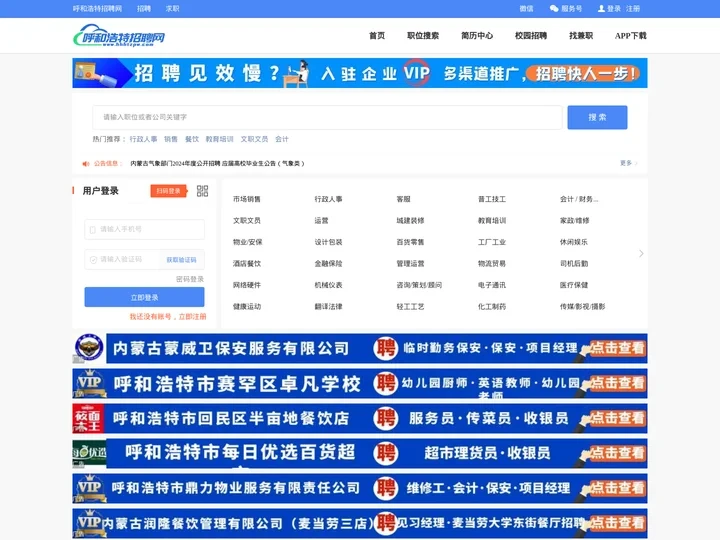
Task: Click top bar 注册 link
Action: 633,9
